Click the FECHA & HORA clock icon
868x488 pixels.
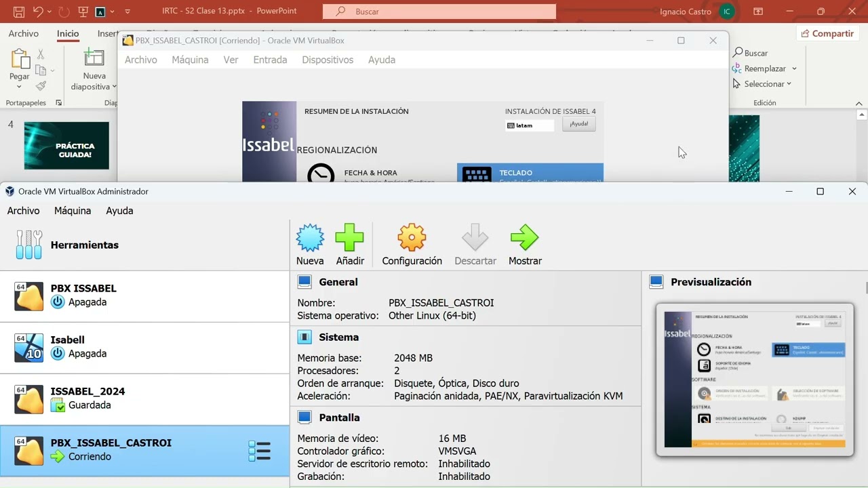click(321, 174)
